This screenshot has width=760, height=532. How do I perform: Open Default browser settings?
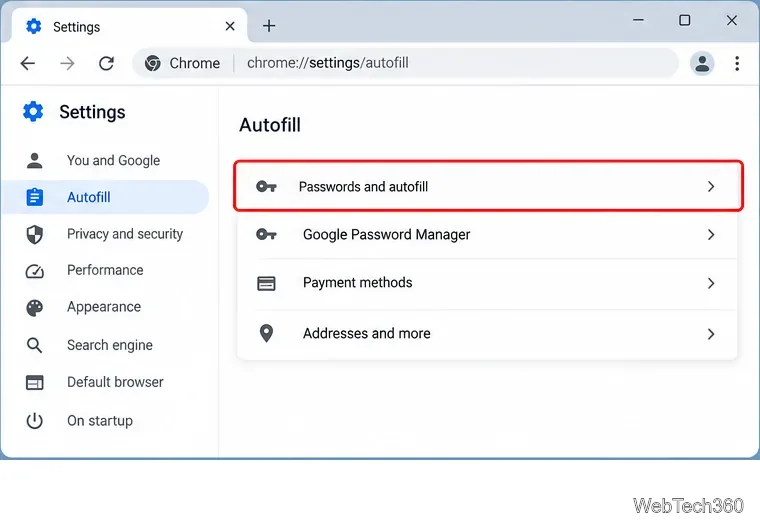105,382
